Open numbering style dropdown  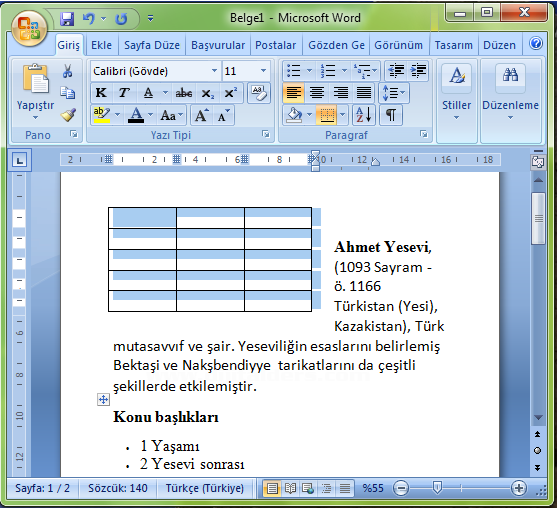[344, 71]
